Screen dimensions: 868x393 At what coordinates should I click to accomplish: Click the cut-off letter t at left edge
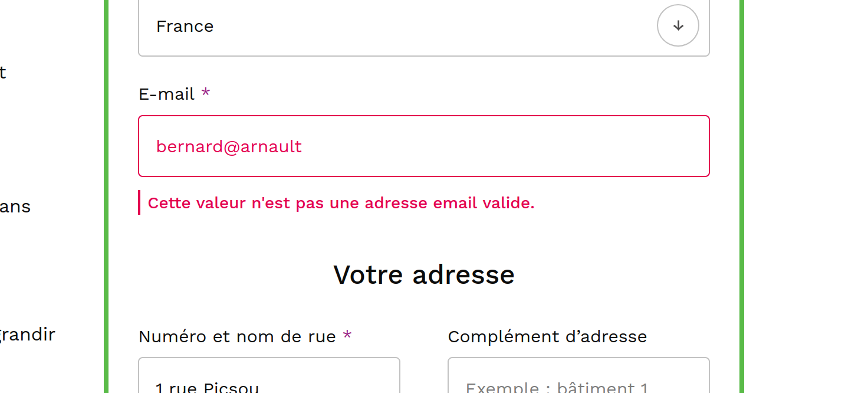2,73
